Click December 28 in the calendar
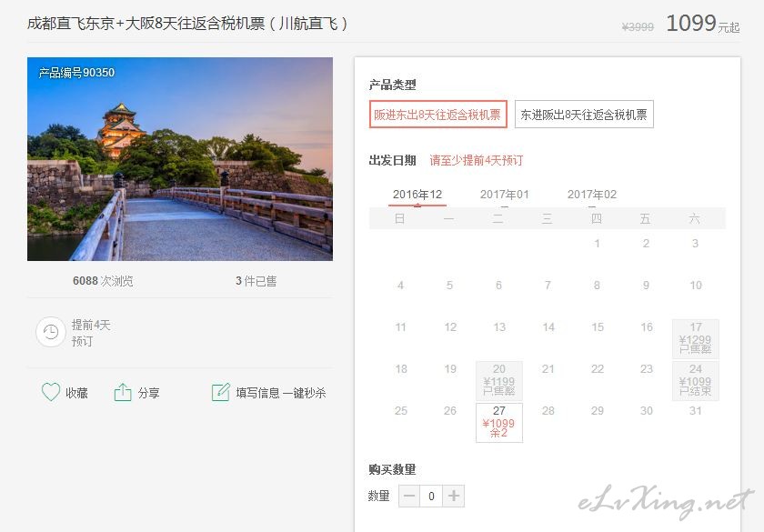Viewport: 764px width, 532px height. (548, 411)
